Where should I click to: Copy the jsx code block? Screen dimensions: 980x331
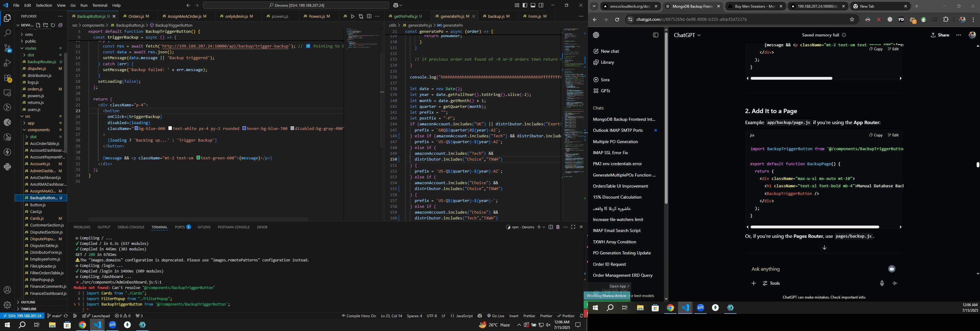coord(876,135)
